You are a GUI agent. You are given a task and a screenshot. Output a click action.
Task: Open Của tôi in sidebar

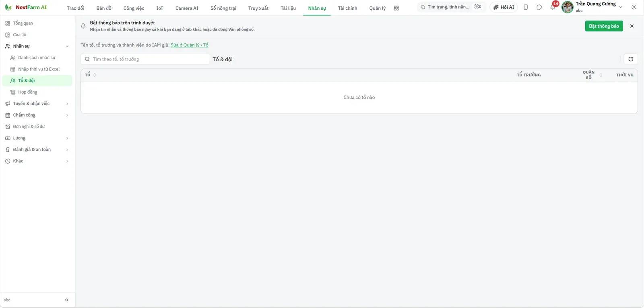[x=37, y=35]
